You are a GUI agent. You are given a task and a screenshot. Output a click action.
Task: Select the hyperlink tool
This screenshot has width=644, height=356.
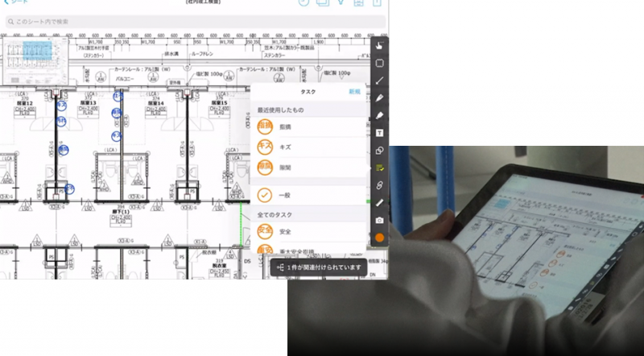[379, 185]
